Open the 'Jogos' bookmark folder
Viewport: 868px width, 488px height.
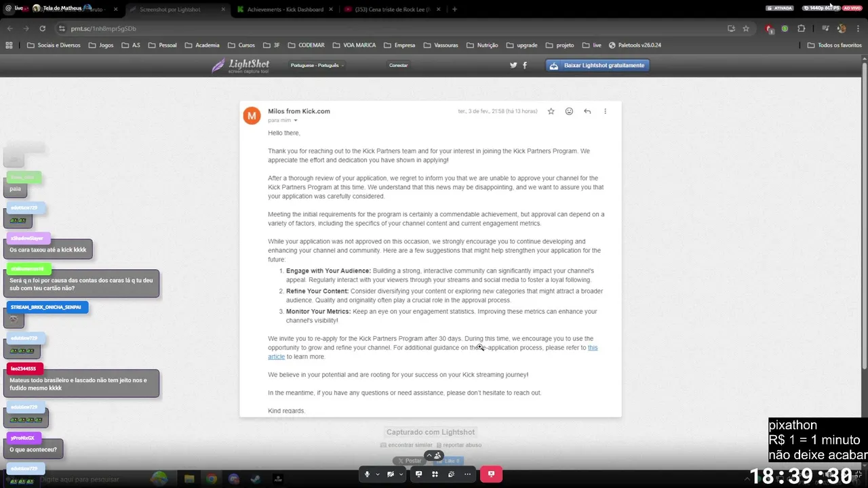(100, 45)
